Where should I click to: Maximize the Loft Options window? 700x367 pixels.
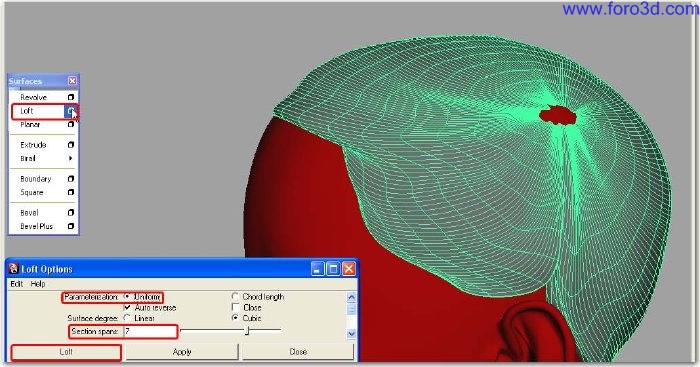(333, 269)
